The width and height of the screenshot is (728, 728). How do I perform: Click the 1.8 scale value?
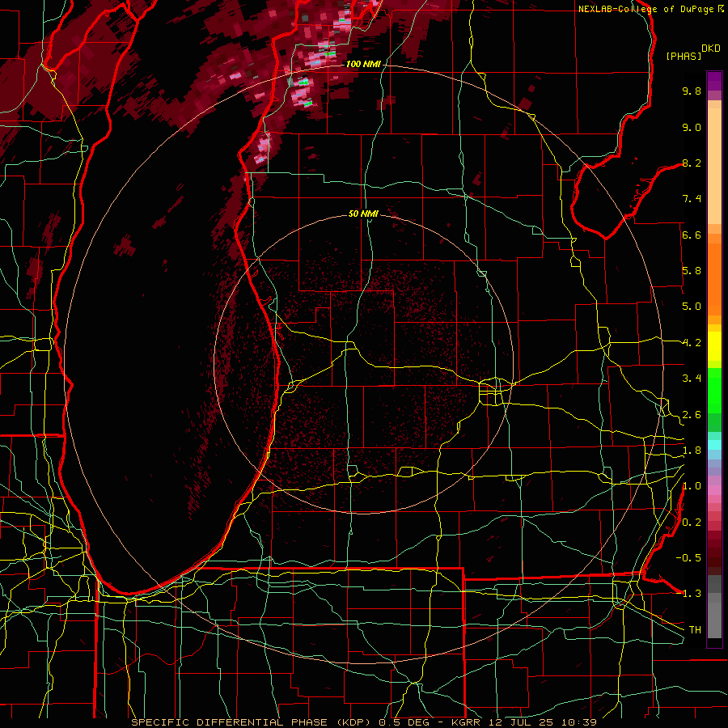(x=692, y=451)
